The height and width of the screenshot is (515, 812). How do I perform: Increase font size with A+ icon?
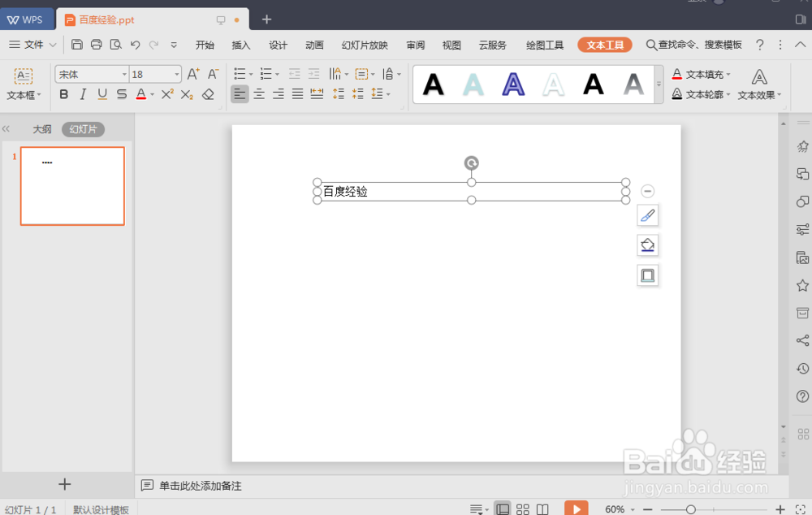coord(193,74)
